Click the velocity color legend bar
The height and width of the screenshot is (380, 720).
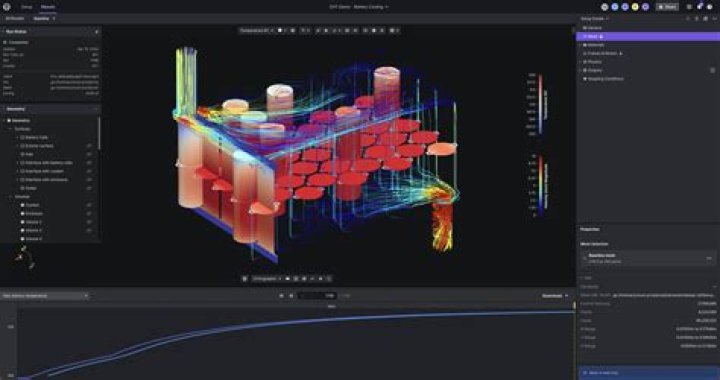click(541, 185)
